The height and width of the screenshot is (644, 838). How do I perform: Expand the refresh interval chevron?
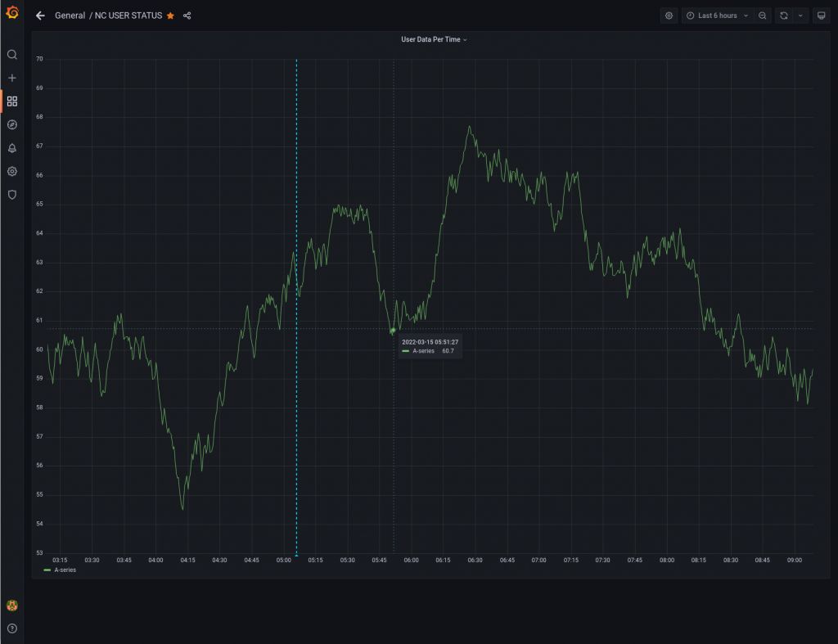point(800,15)
